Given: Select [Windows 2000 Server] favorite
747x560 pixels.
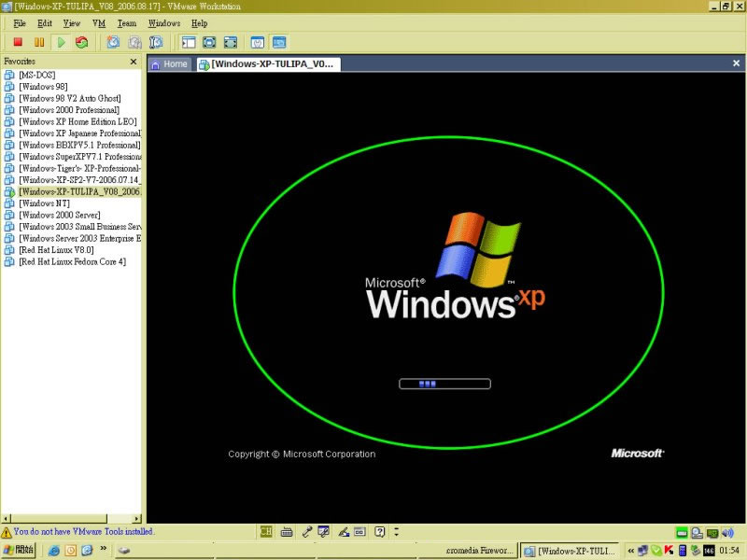Looking at the screenshot, I should click(52, 215).
